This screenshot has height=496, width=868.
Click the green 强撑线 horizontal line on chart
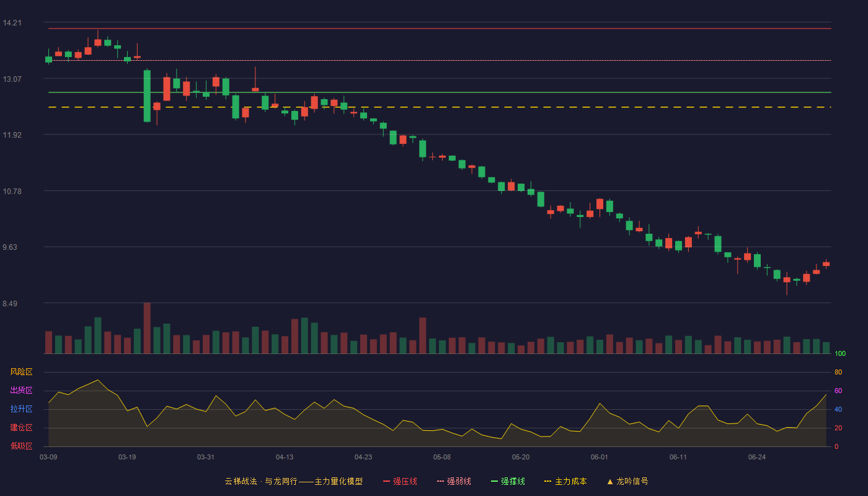click(x=440, y=92)
